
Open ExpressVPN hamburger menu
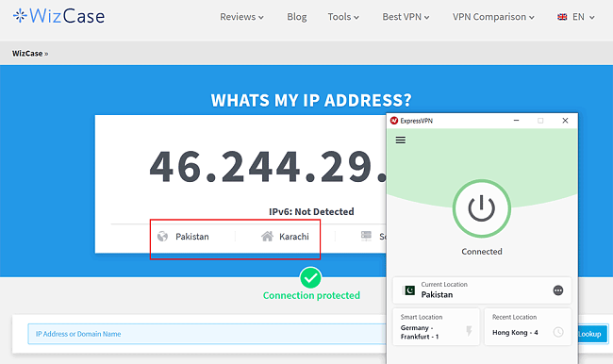[x=400, y=140]
